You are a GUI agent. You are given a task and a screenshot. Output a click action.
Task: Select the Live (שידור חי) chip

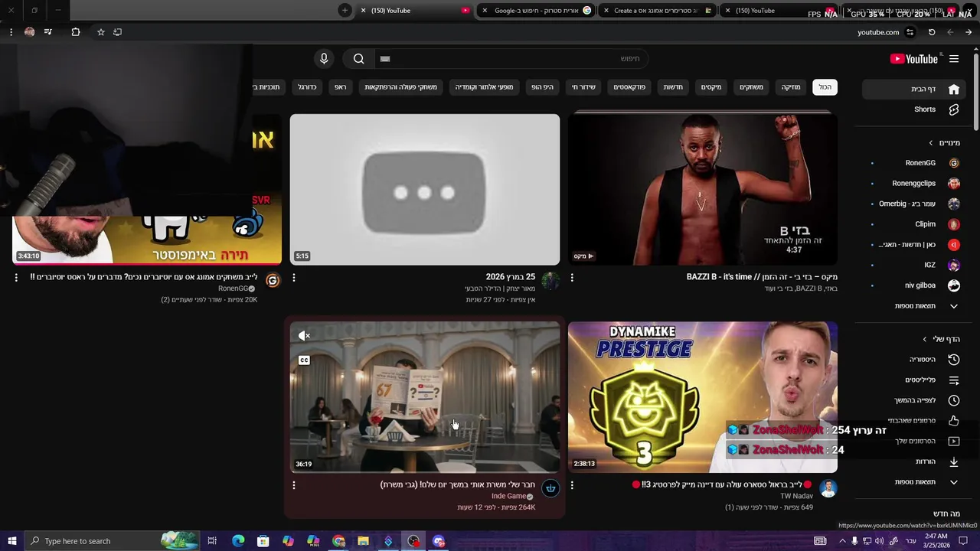(583, 87)
